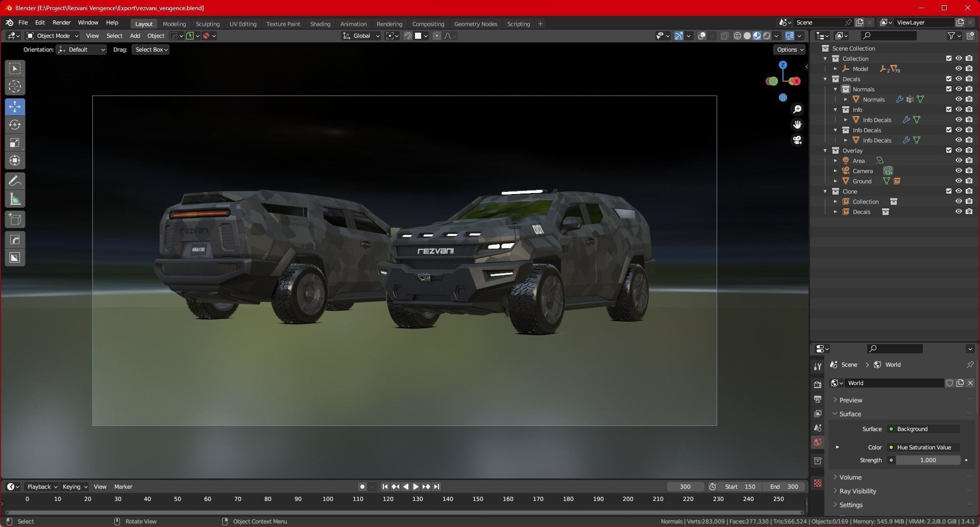Expand the Model tree item
The image size is (980, 527).
coord(836,68)
